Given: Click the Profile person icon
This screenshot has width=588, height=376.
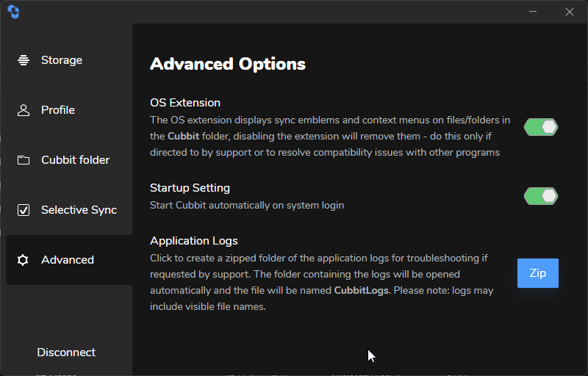Looking at the screenshot, I should click(24, 110).
